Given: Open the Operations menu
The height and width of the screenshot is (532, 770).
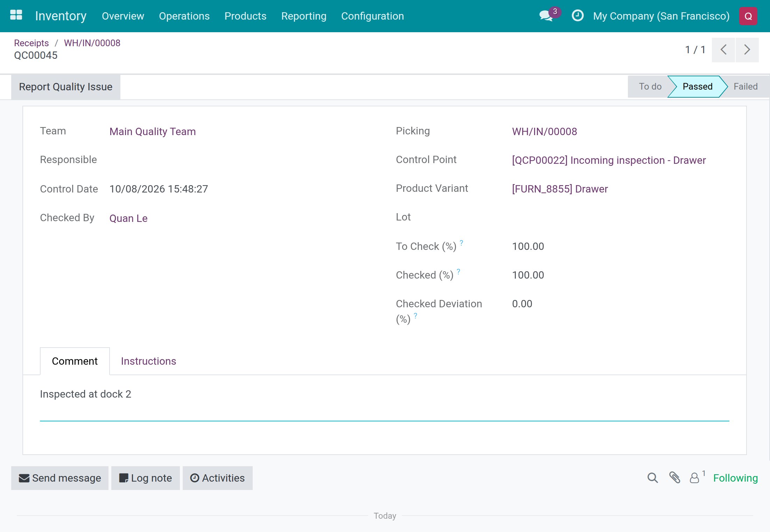Looking at the screenshot, I should point(184,16).
